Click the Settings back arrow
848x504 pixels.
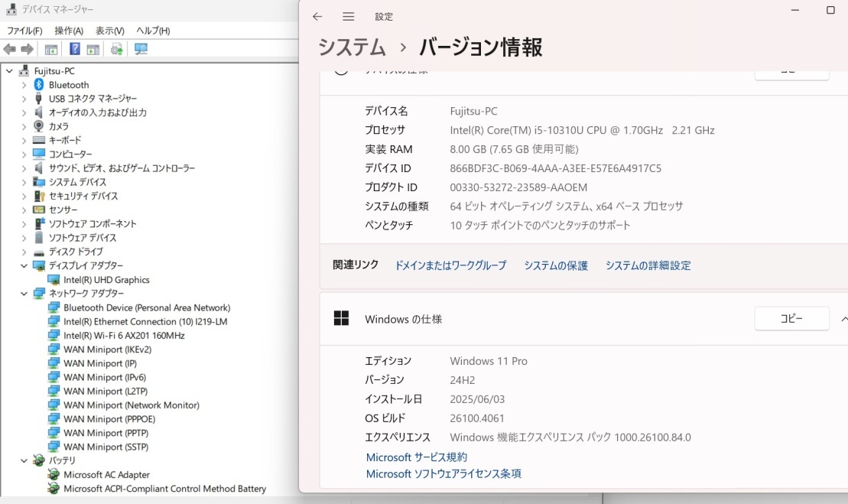(317, 17)
